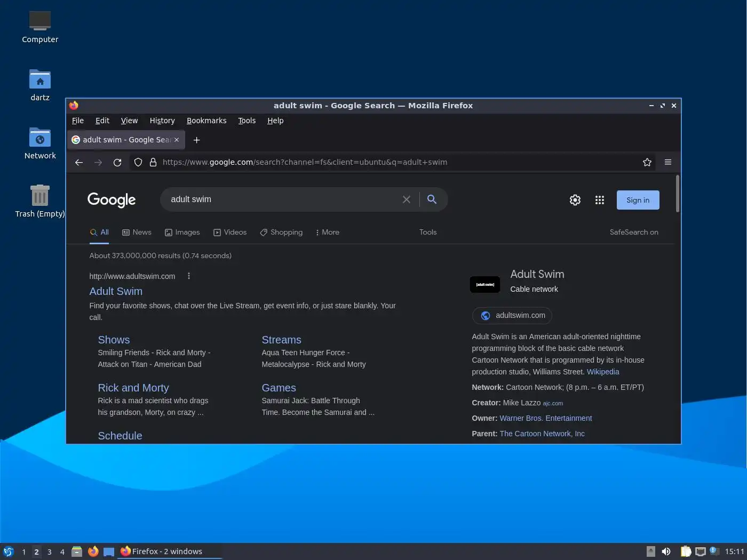This screenshot has height=560, width=747.
Task: Open the Streams sitelink
Action: tap(281, 340)
